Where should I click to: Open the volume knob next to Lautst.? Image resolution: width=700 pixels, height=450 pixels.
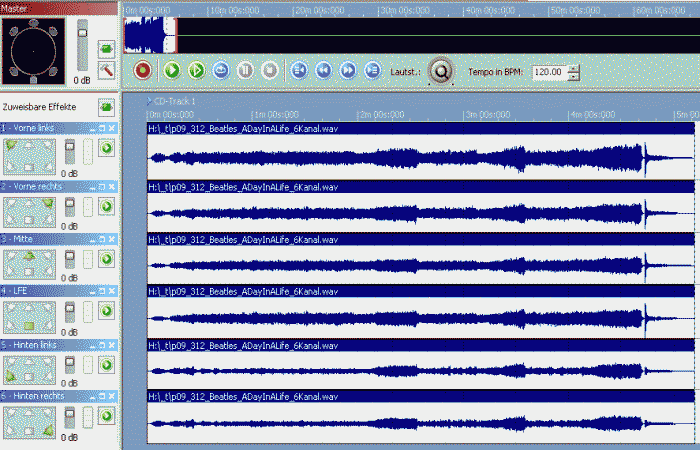click(x=439, y=71)
